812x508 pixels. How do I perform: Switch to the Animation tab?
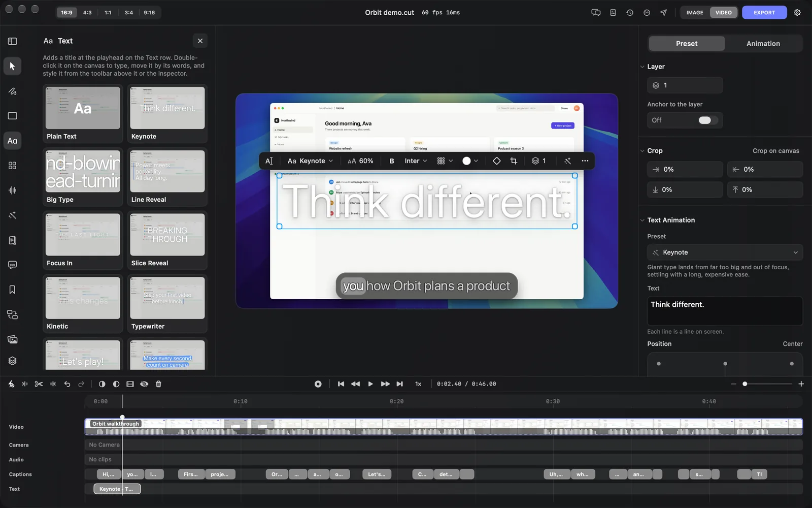(x=763, y=44)
